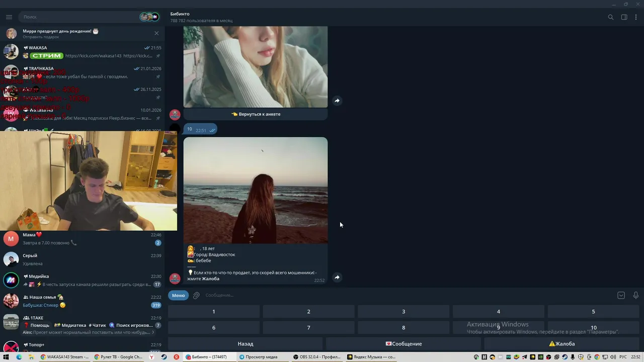Screen dimensions: 644x362
Task: Open File Explorer from taskbar
Action: pos(31,357)
